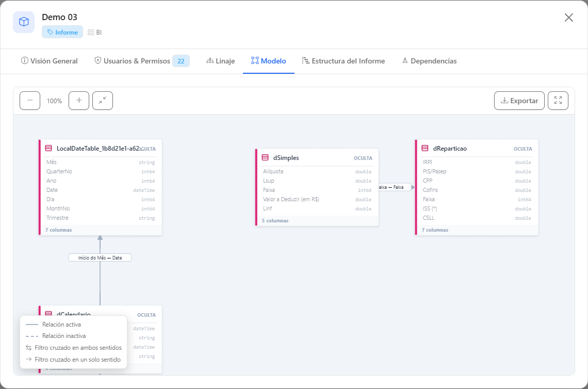The width and height of the screenshot is (588, 389).
Task: Open the Estructura del Informe tab
Action: tap(344, 61)
